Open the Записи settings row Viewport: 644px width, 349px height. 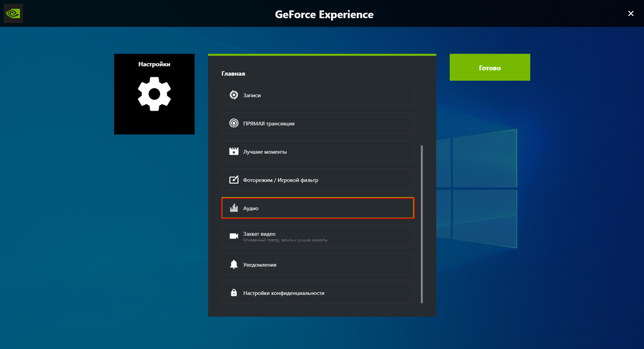tap(318, 95)
